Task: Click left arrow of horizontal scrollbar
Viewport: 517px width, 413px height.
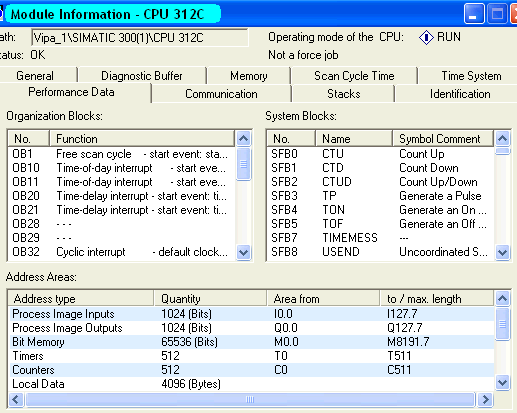Action: pos(16,399)
